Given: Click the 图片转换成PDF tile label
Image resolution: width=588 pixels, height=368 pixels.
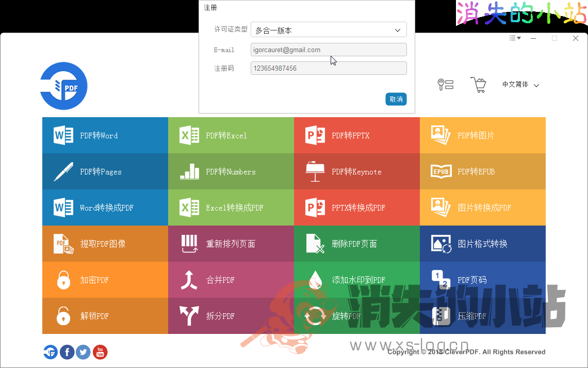Looking at the screenshot, I should tap(484, 208).
